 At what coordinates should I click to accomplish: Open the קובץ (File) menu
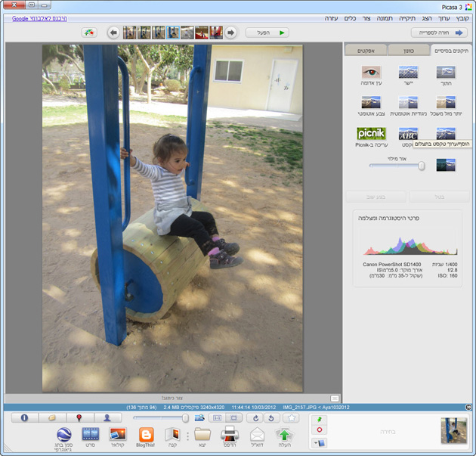[462, 19]
